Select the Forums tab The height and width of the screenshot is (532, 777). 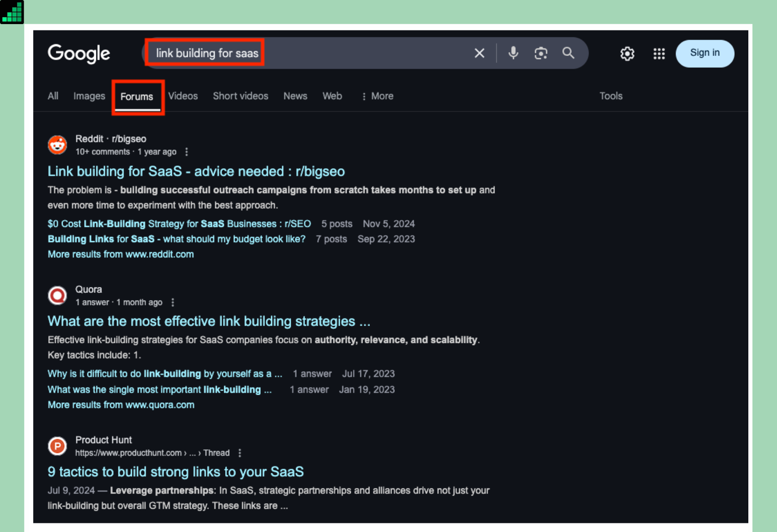coord(137,96)
